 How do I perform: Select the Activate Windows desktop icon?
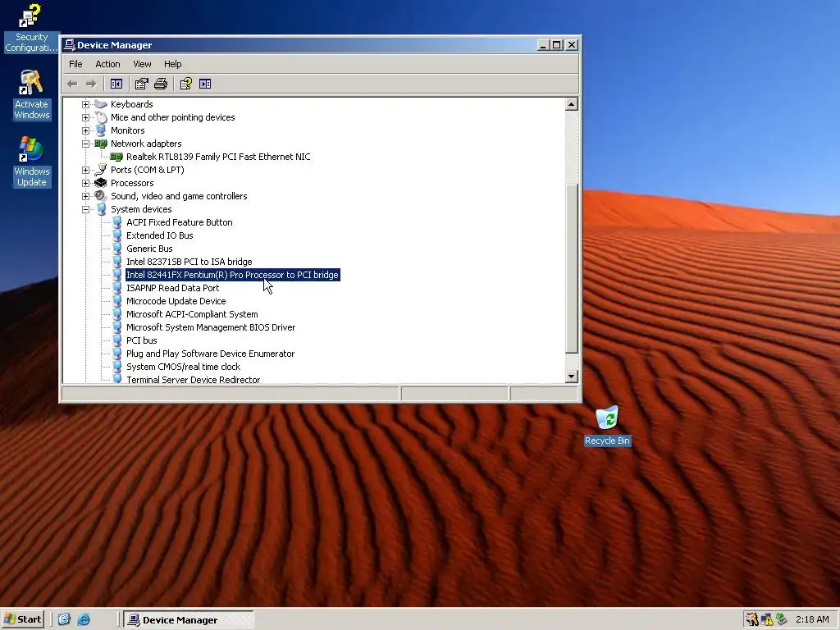point(31,94)
